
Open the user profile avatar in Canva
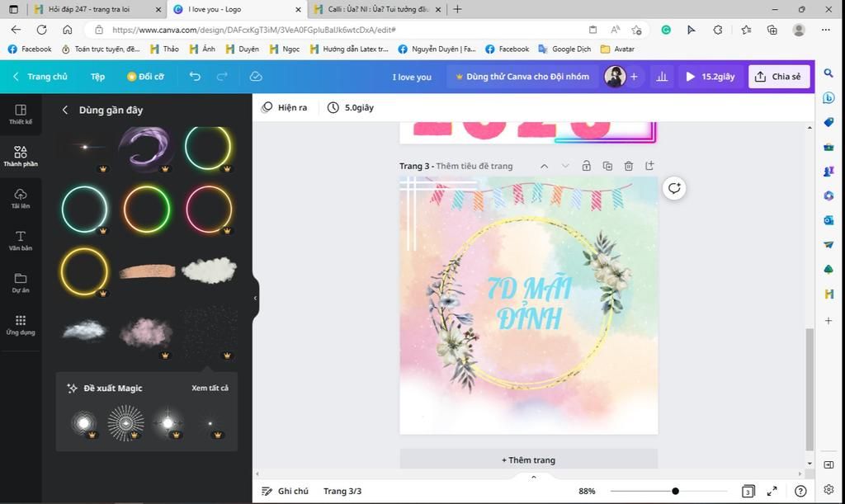(615, 77)
